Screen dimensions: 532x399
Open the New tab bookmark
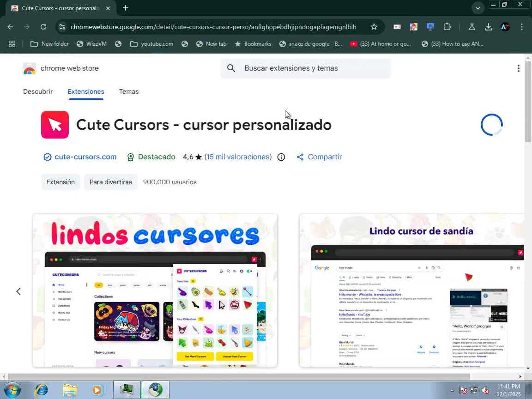click(x=211, y=44)
